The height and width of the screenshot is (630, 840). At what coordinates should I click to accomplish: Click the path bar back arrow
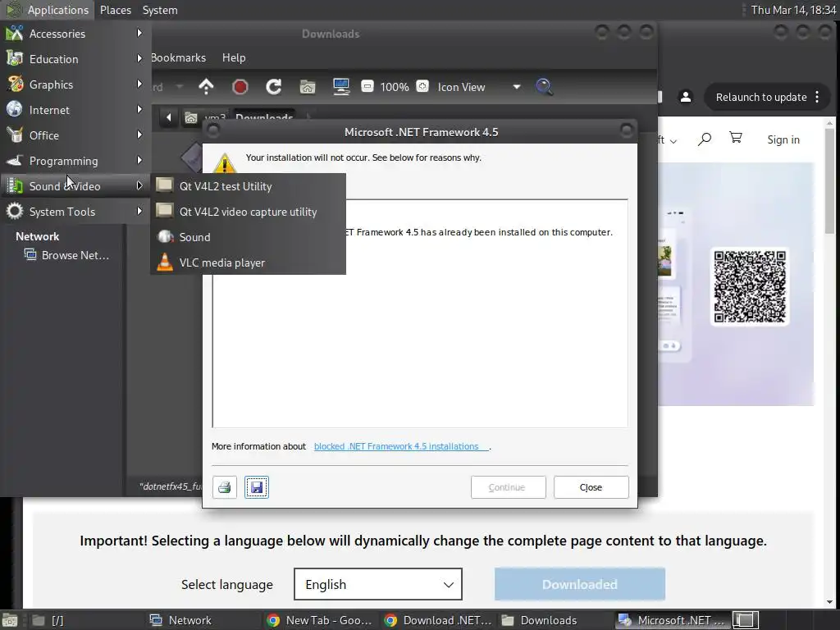coord(168,117)
